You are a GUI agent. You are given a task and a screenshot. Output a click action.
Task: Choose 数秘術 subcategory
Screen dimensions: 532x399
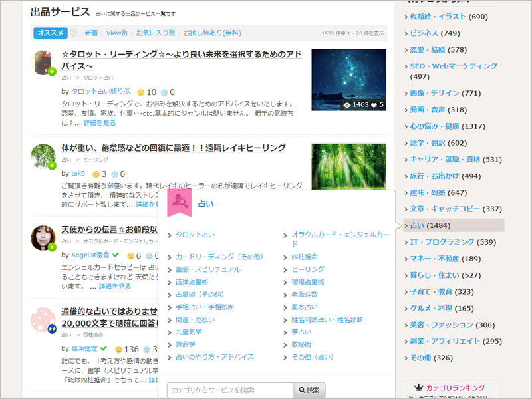pos(301,344)
